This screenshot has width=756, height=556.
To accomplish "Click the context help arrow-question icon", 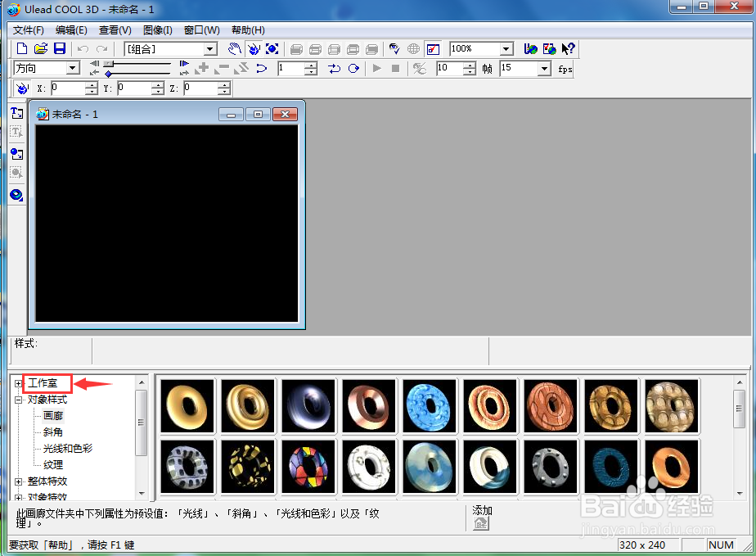I will tap(569, 49).
